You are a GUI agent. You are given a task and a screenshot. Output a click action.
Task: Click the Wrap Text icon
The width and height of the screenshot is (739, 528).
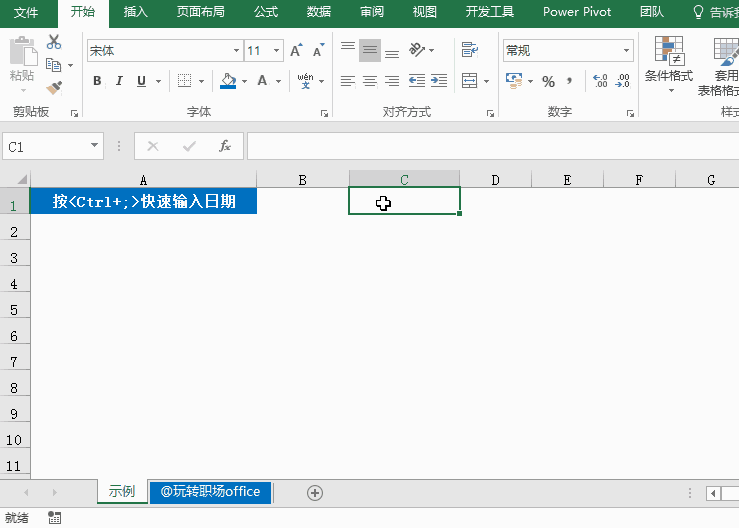(x=469, y=50)
